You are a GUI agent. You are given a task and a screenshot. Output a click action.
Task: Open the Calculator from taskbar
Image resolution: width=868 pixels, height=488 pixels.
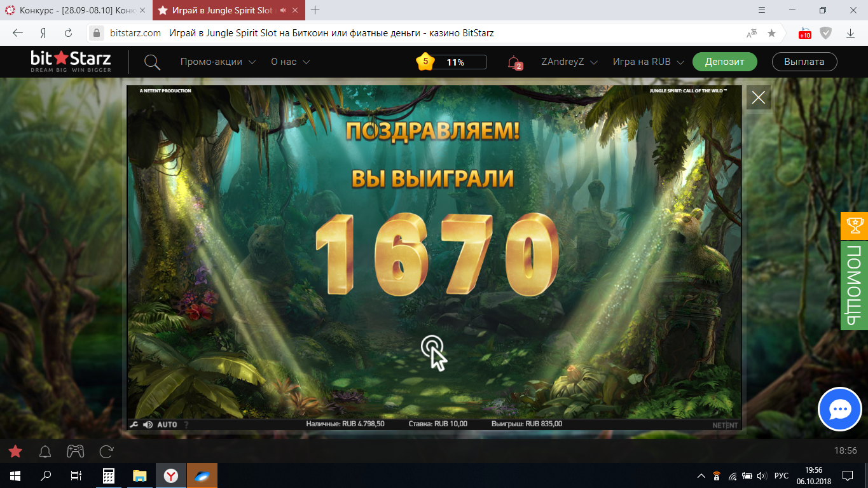click(x=109, y=475)
